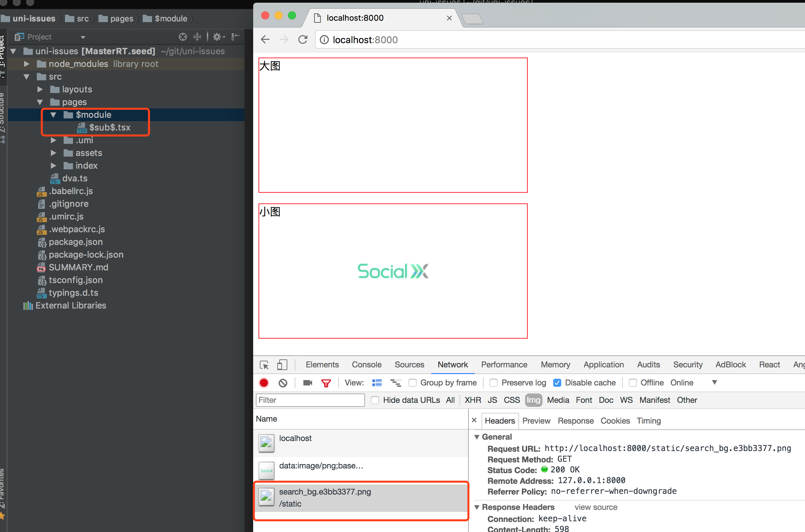The width and height of the screenshot is (805, 532).
Task: Enable screenshot capture in Network panel
Action: 307,383
